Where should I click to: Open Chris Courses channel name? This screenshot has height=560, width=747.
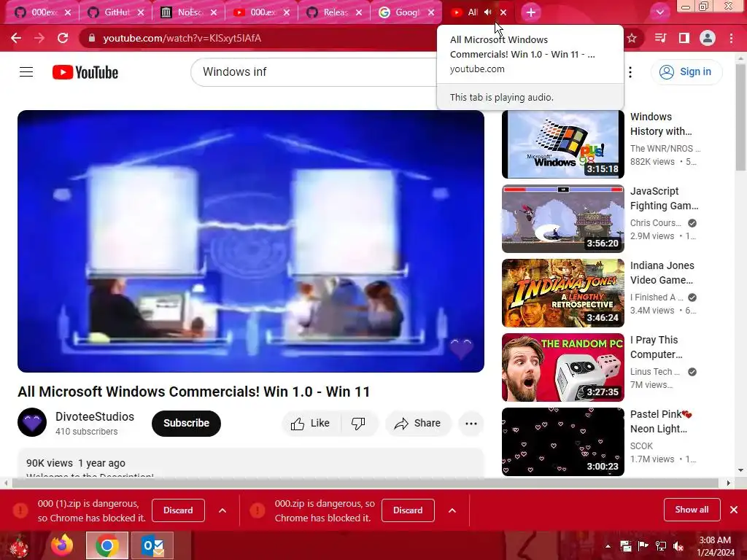656,223
